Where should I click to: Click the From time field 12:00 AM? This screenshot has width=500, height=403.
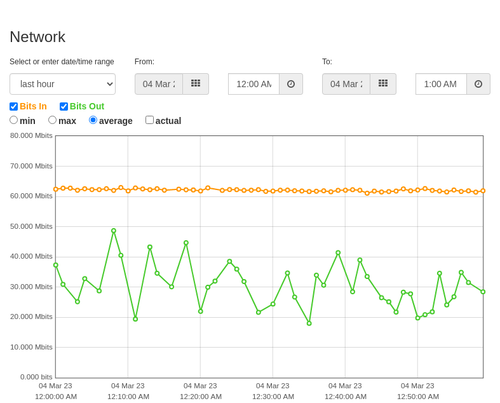(x=254, y=84)
